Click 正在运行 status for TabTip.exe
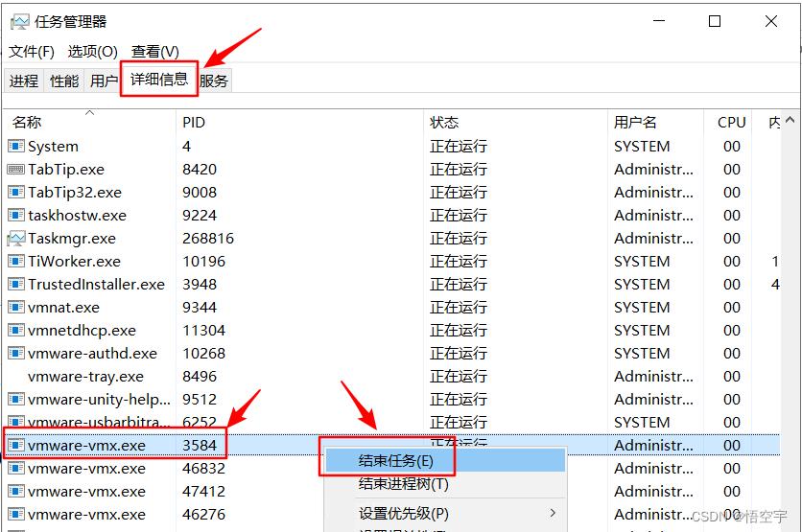 pyautogui.click(x=459, y=169)
